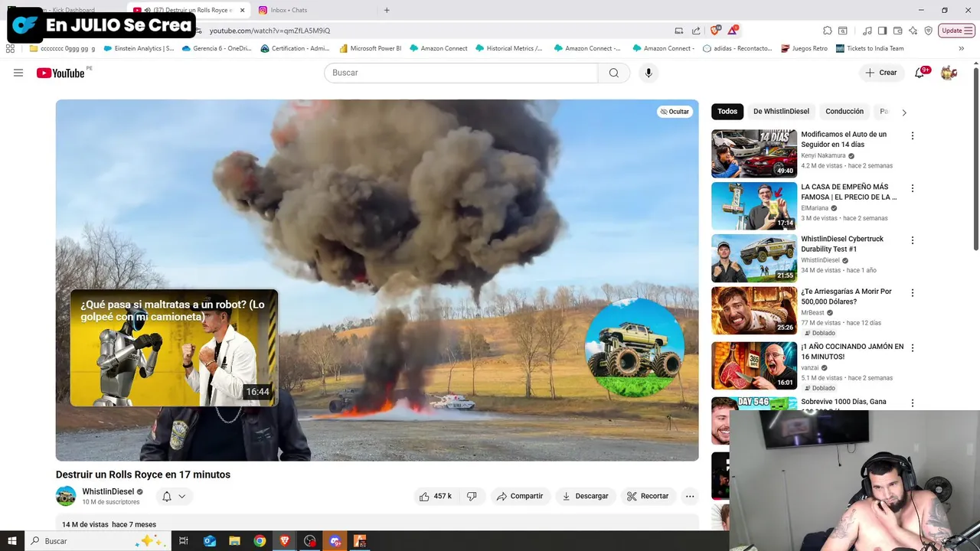The image size is (980, 551).
Task: Open YouTube notifications bell
Action: coord(921,73)
